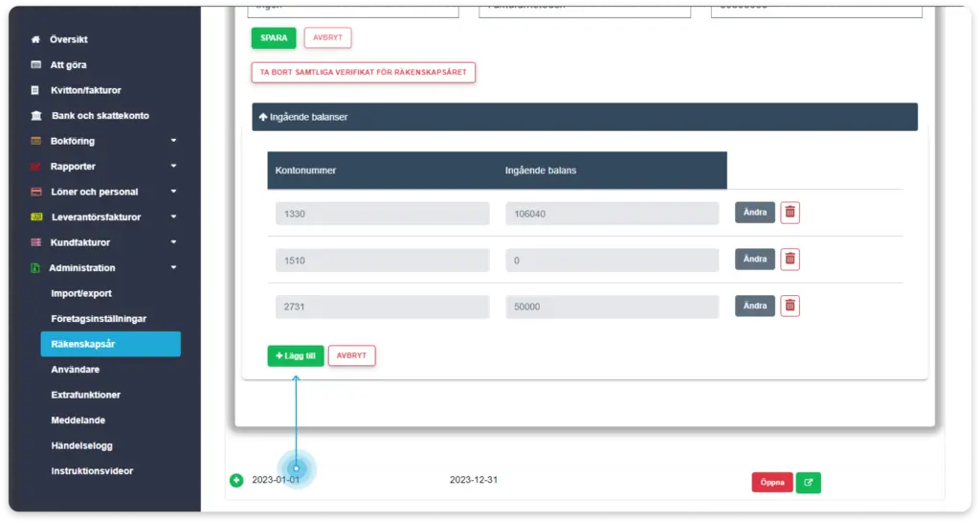
Task: Click the Bokföring book icon
Action: tap(35, 141)
